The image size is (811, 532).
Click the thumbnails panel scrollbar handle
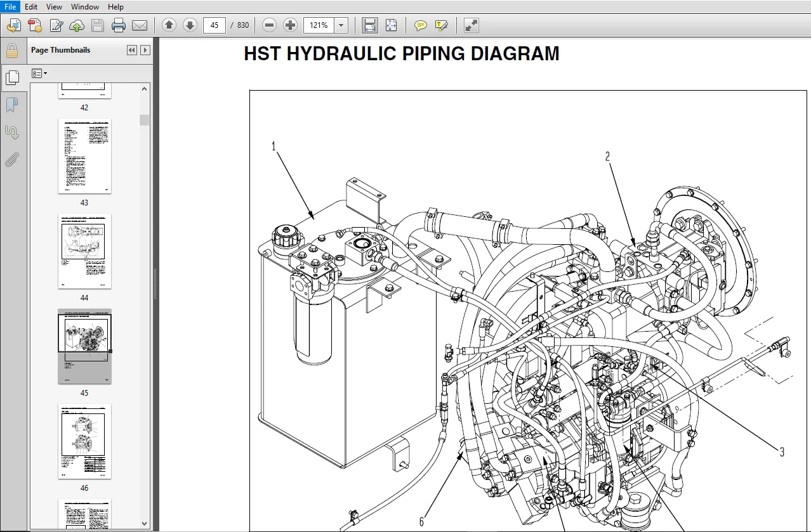pyautogui.click(x=145, y=120)
